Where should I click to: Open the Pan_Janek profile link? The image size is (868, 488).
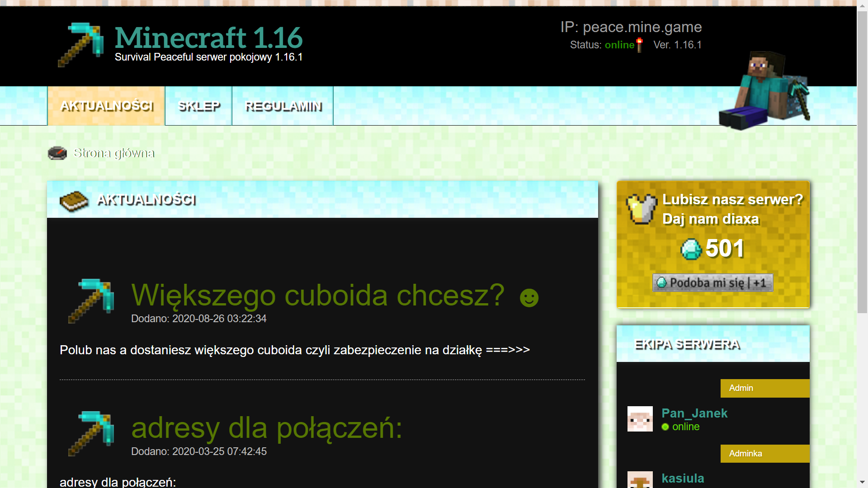tap(694, 413)
